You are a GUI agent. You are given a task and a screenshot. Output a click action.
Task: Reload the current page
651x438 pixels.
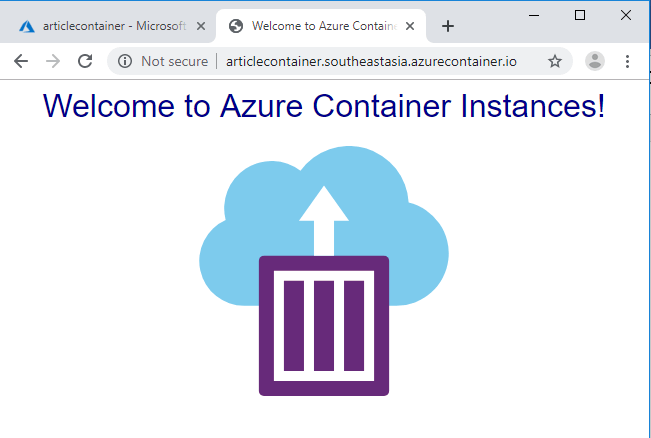coord(85,61)
